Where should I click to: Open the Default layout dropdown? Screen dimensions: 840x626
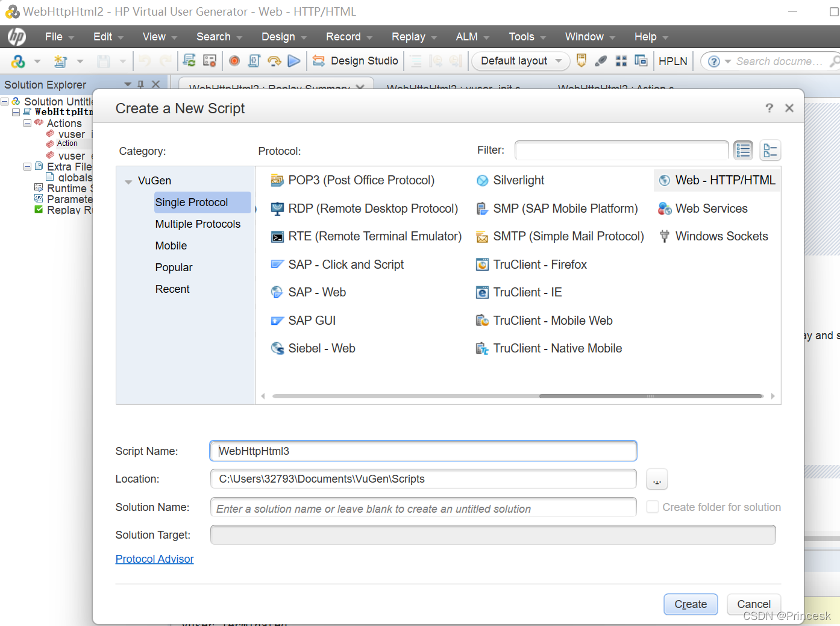point(521,61)
